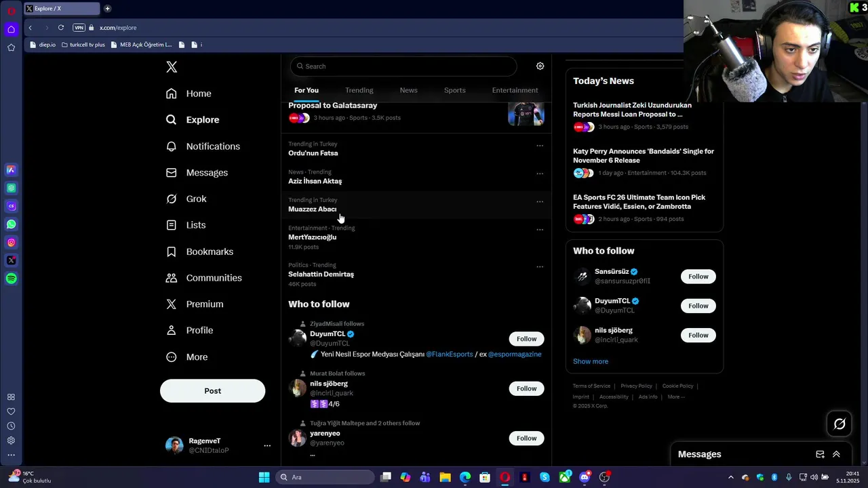The width and height of the screenshot is (868, 488).
Task: Open Opera main menu logo
Action: pyautogui.click(x=11, y=10)
